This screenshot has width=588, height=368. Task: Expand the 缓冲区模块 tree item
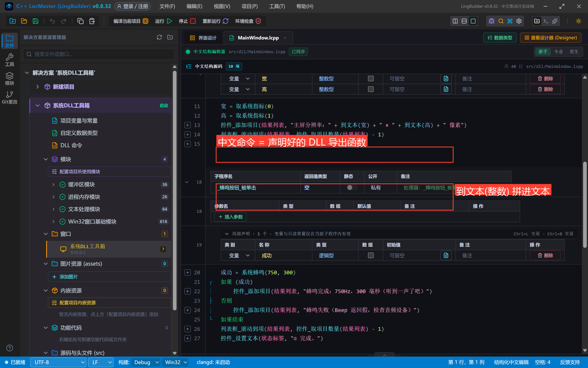coord(54,184)
